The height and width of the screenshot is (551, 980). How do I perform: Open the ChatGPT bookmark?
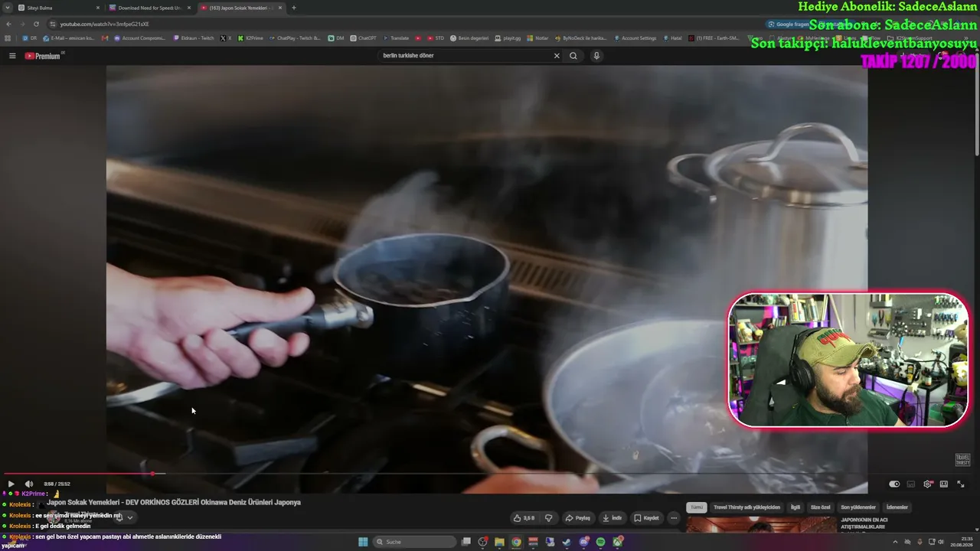(x=363, y=38)
